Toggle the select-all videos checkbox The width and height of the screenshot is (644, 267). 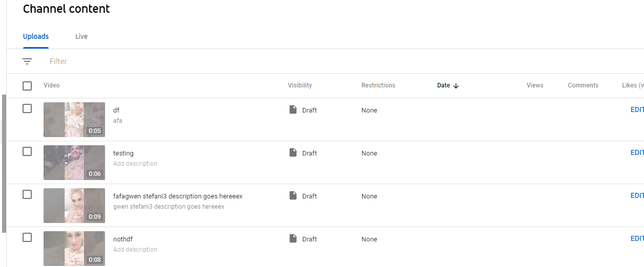[x=27, y=86]
